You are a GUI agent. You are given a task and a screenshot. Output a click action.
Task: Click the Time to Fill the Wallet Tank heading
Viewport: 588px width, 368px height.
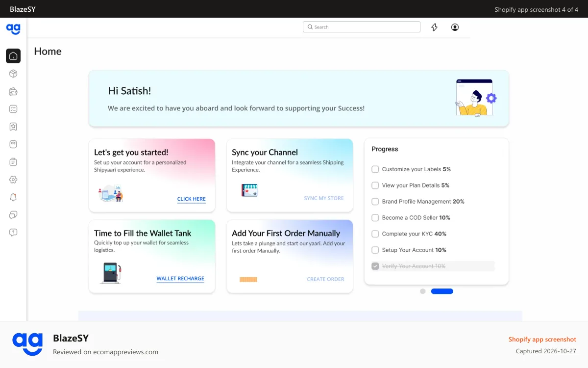[x=143, y=233]
